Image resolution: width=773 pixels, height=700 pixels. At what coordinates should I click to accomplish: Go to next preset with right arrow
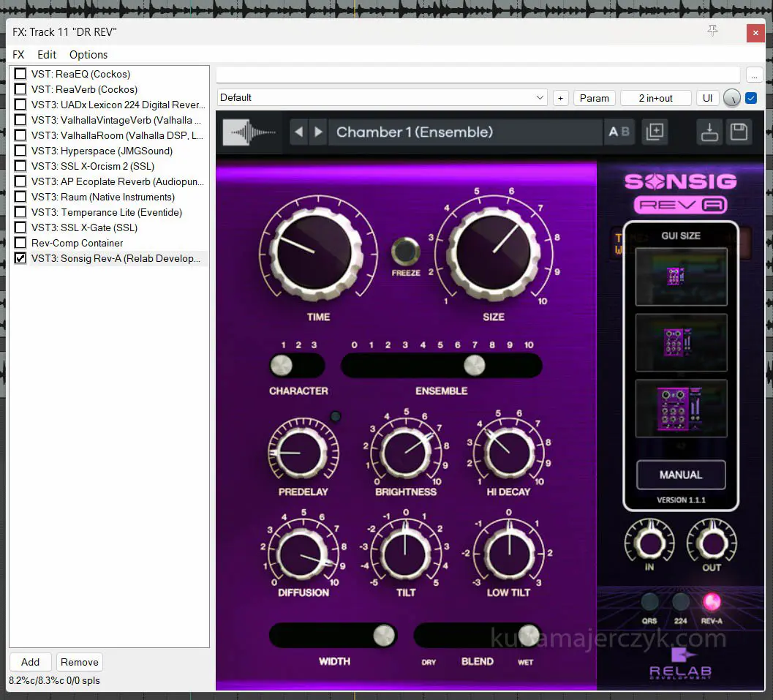(318, 132)
